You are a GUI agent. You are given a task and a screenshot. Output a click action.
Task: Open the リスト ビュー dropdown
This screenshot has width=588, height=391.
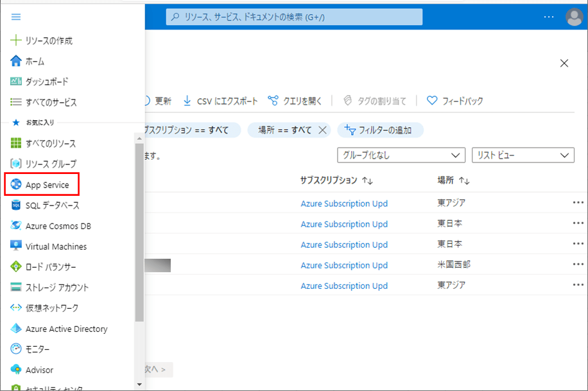(523, 155)
